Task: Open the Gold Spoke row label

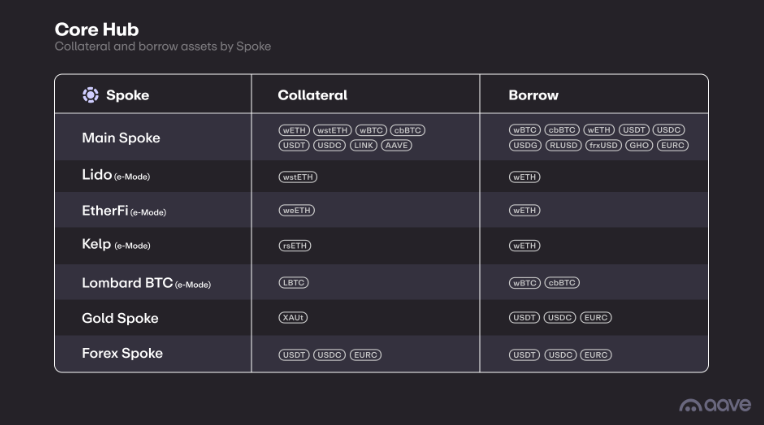Action: point(119,318)
